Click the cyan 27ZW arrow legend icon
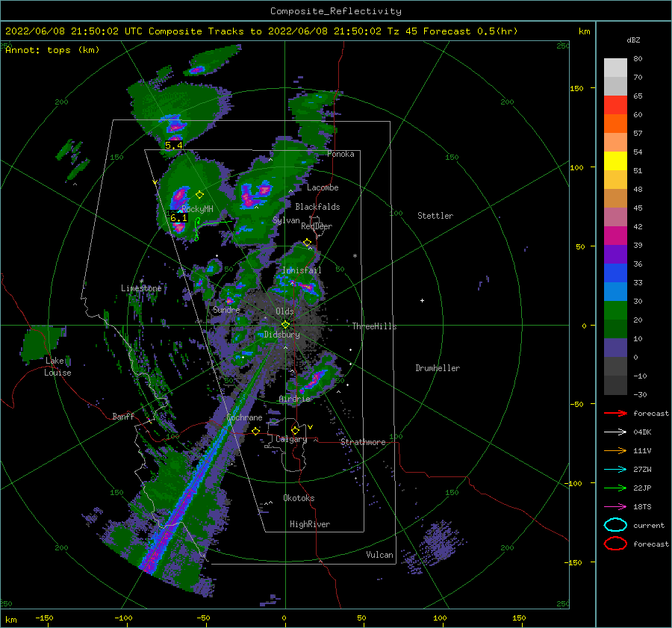This screenshot has height=628, width=672. [x=615, y=470]
